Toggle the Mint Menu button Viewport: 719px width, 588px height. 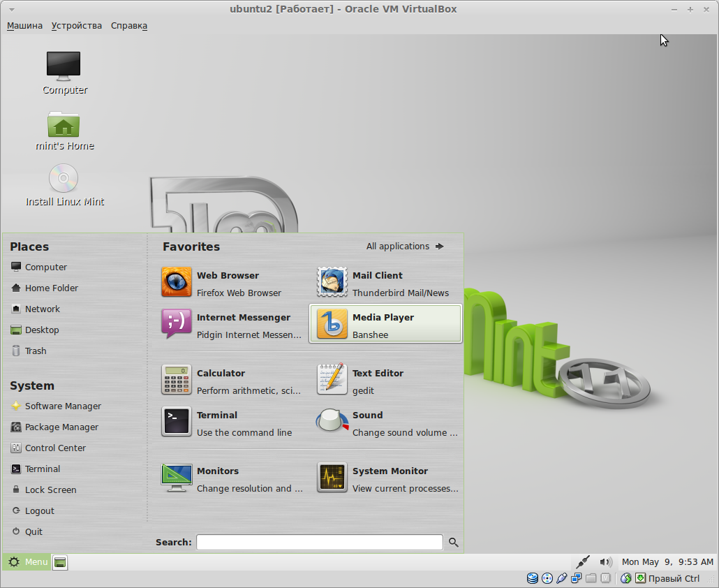[27, 562]
